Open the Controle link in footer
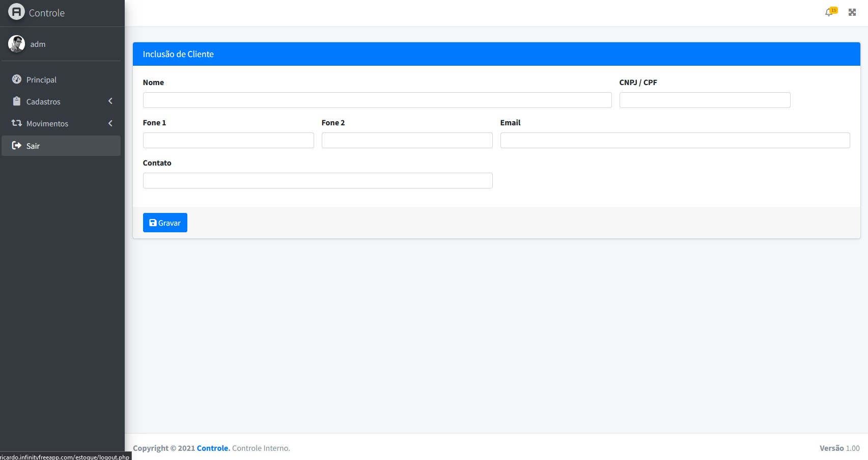 pyautogui.click(x=213, y=448)
